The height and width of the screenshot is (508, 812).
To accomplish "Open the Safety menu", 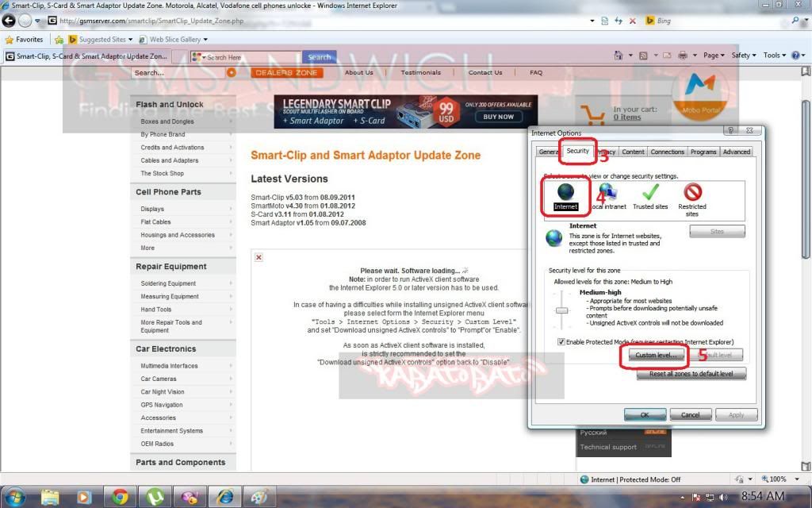I will click(744, 56).
